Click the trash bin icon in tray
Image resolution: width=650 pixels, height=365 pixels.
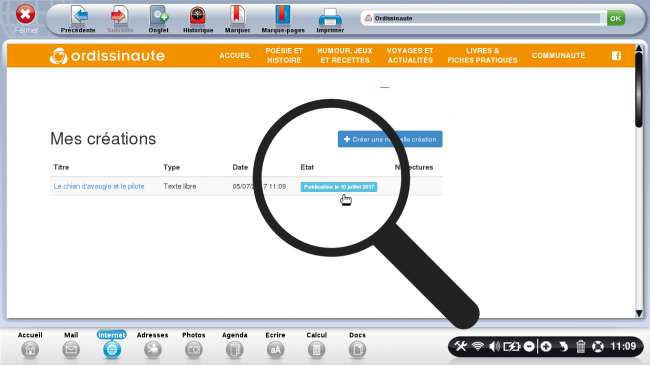pos(580,346)
